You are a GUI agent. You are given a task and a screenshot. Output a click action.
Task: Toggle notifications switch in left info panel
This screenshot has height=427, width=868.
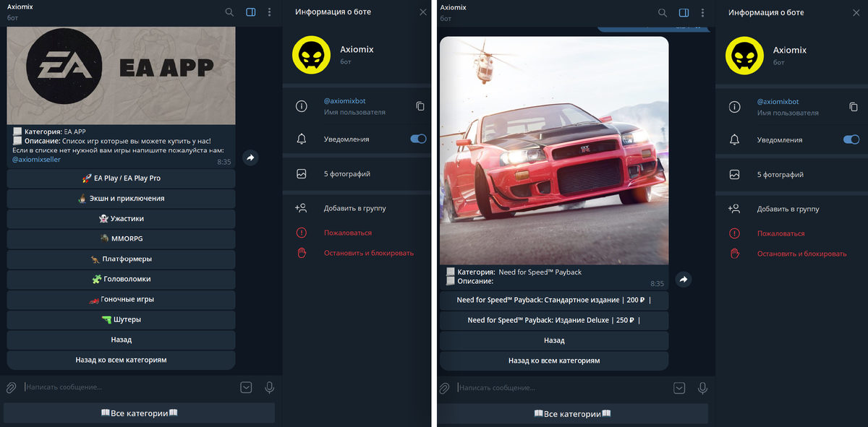pyautogui.click(x=418, y=139)
